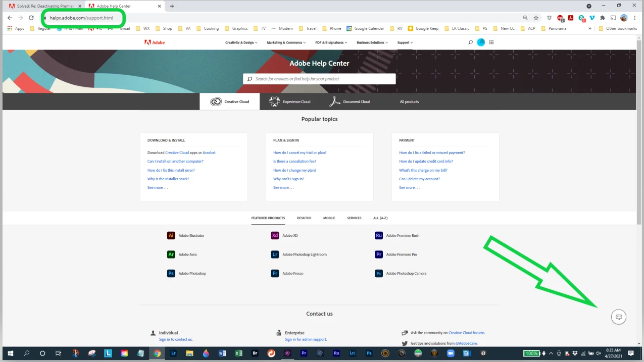This screenshot has width=644, height=362.
Task: Open Adobe Photoshop Lightroom product icon
Action: [x=275, y=254]
